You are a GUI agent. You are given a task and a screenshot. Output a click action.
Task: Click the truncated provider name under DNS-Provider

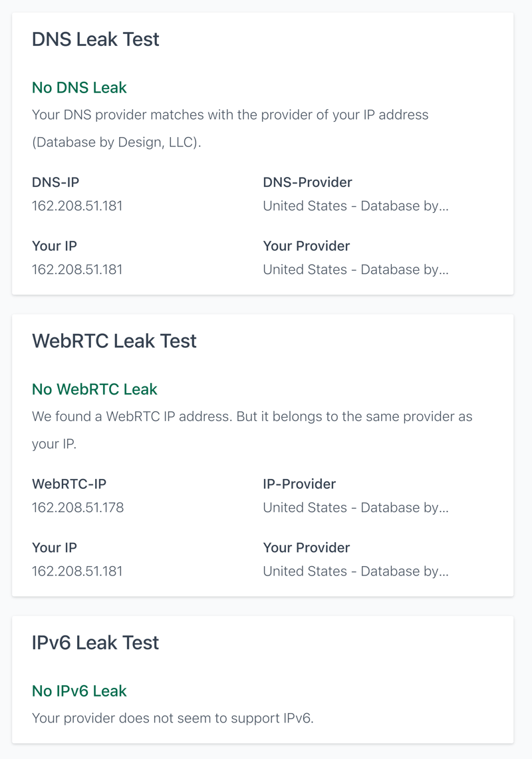(356, 206)
